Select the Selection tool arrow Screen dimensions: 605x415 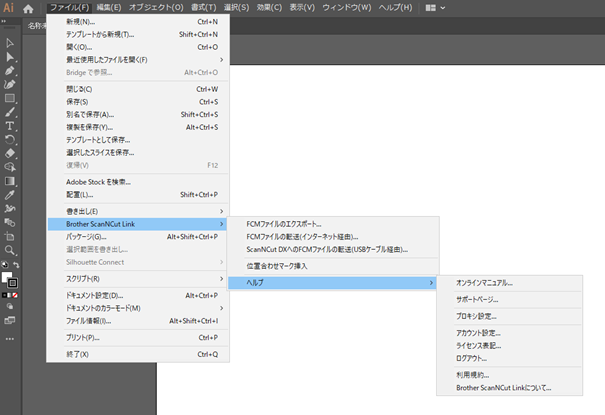tap(10, 43)
